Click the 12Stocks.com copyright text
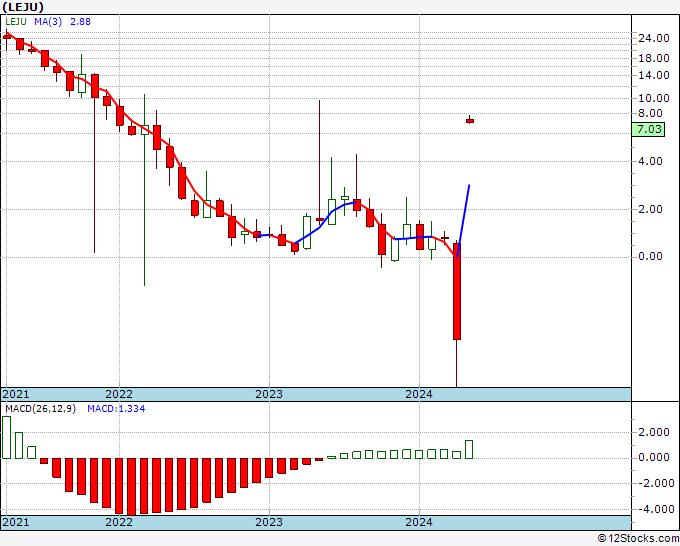 point(638,539)
